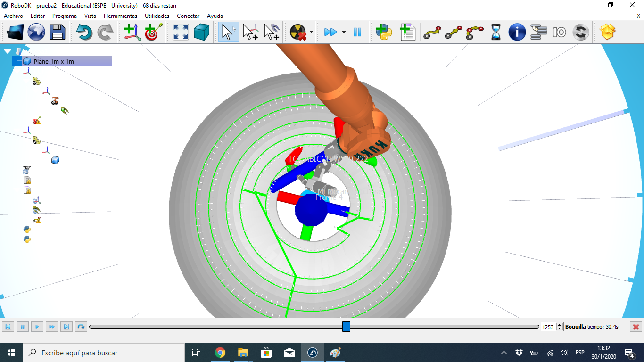Open the fast simulation speed dropdown arrow

point(344,32)
